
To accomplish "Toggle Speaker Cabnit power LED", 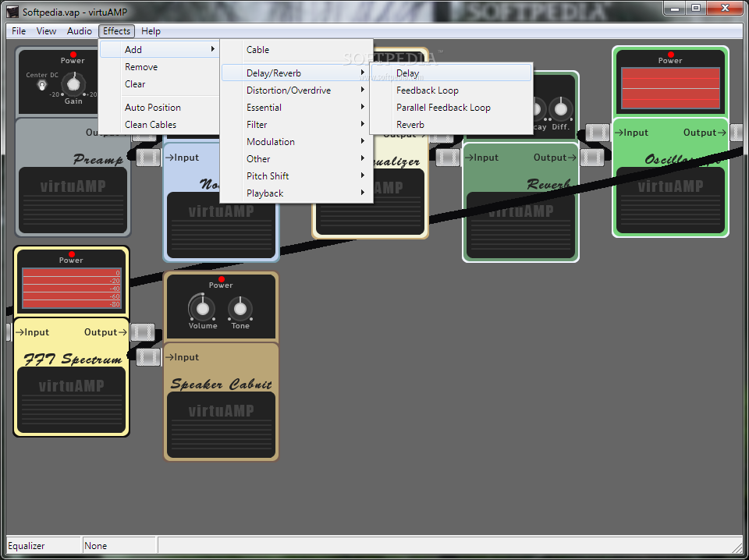I will pyautogui.click(x=221, y=278).
